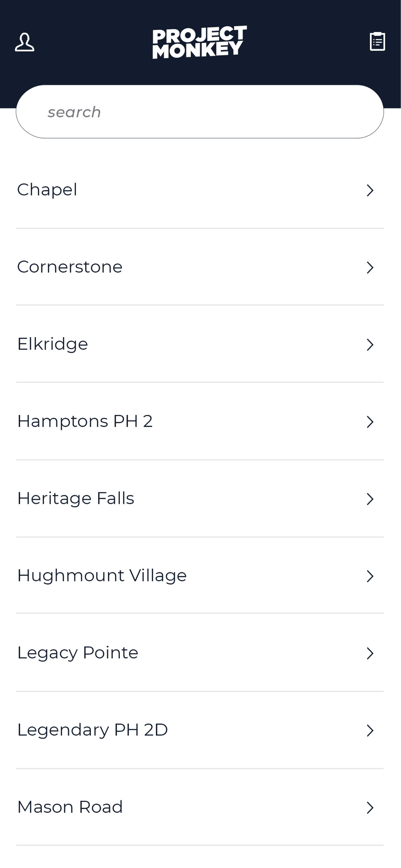Choose Hughmount Village from the list
The image size is (401, 868).
coord(200,575)
